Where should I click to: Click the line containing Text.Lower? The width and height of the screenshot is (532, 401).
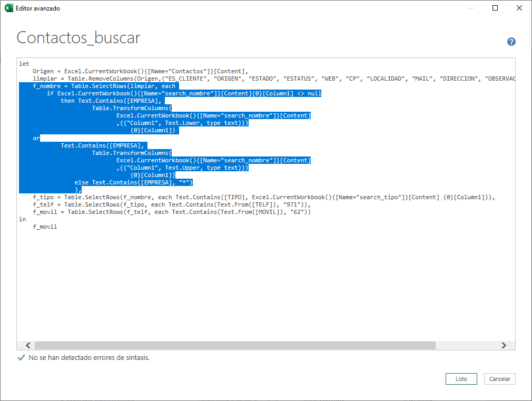[183, 123]
